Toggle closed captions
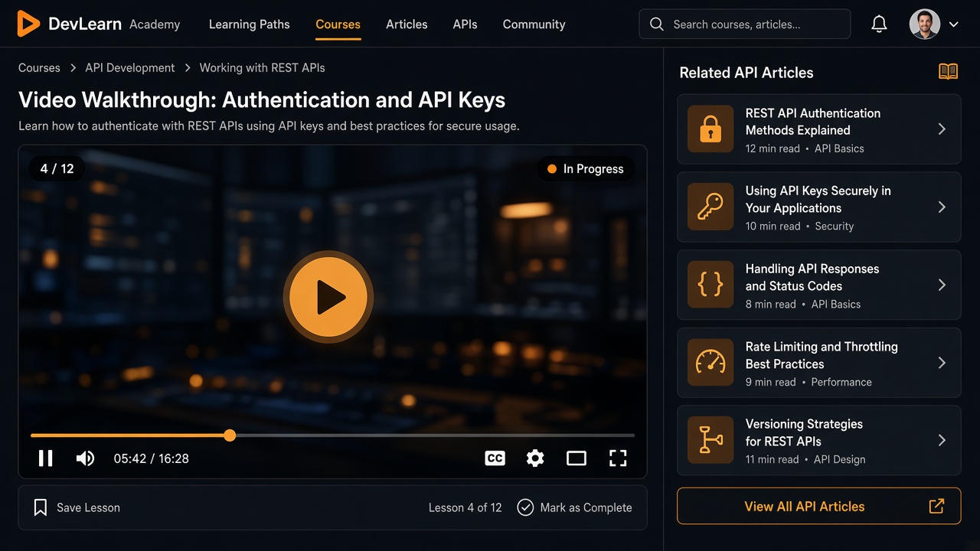Viewport: 980px width, 551px height. tap(495, 458)
